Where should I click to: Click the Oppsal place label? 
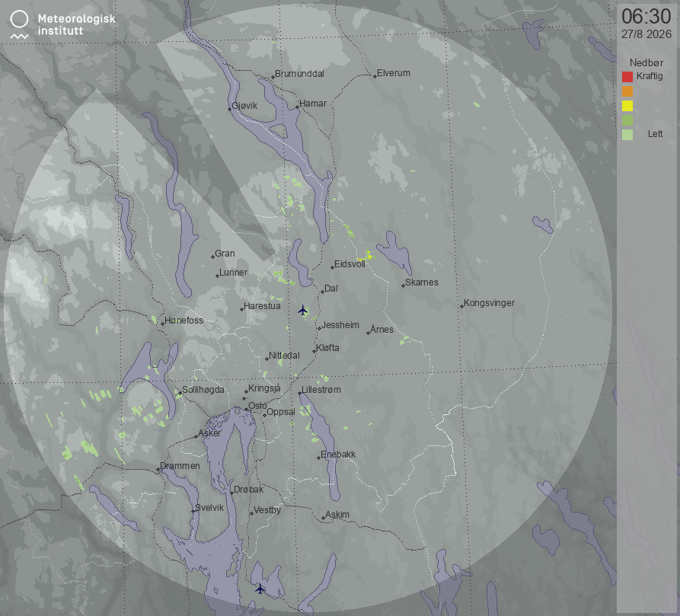pyautogui.click(x=280, y=412)
